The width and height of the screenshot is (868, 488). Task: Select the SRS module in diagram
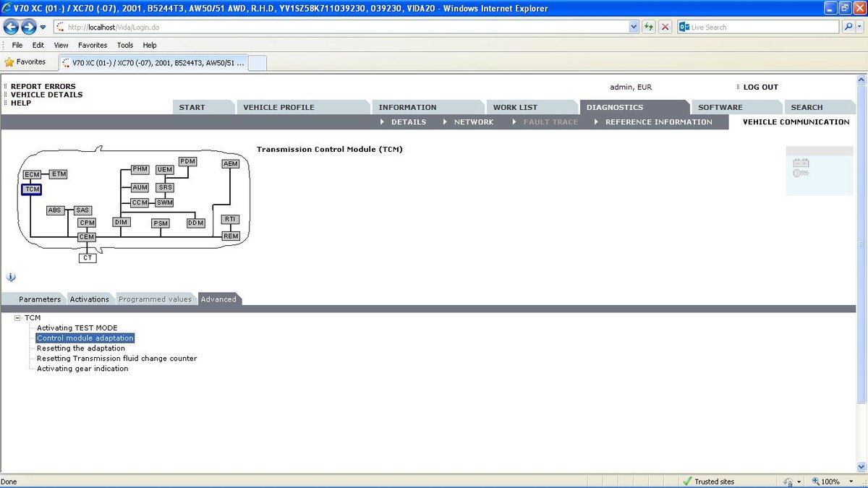tap(165, 188)
